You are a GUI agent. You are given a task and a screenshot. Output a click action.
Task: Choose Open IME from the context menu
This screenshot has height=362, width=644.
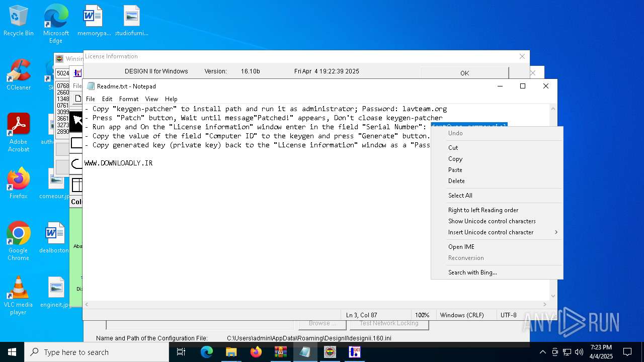(x=497, y=247)
